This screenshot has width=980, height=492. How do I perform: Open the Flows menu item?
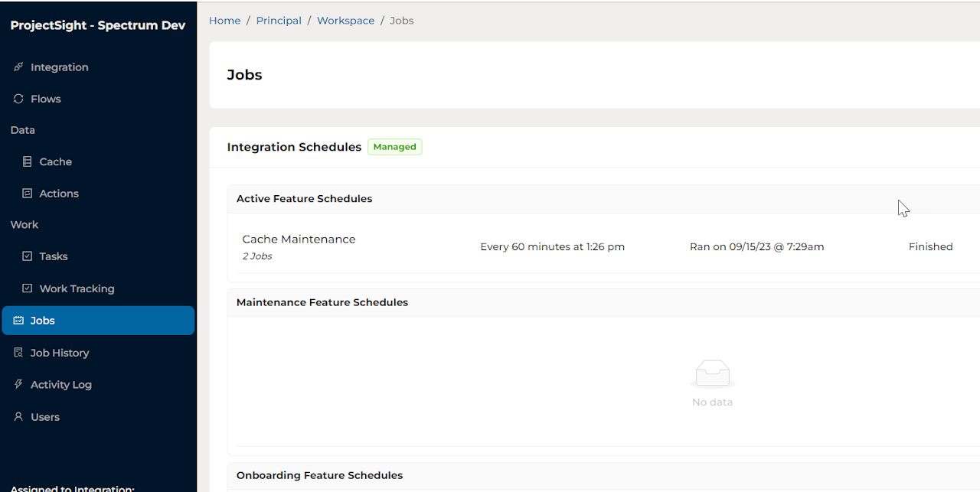(x=98, y=99)
